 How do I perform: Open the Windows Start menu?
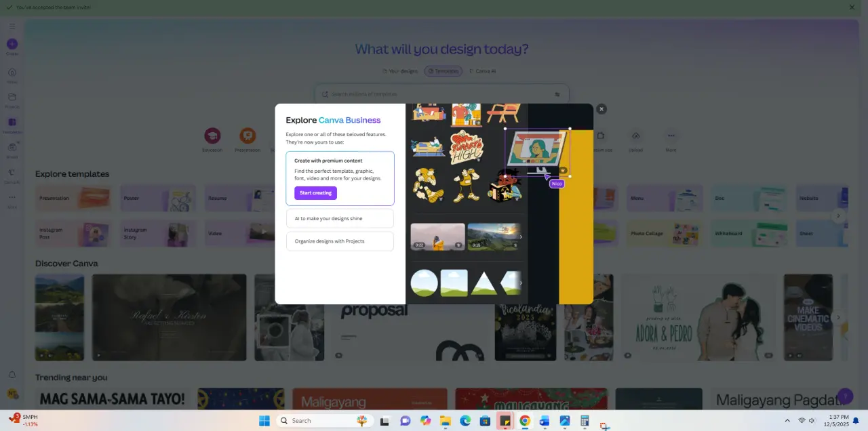pos(264,421)
